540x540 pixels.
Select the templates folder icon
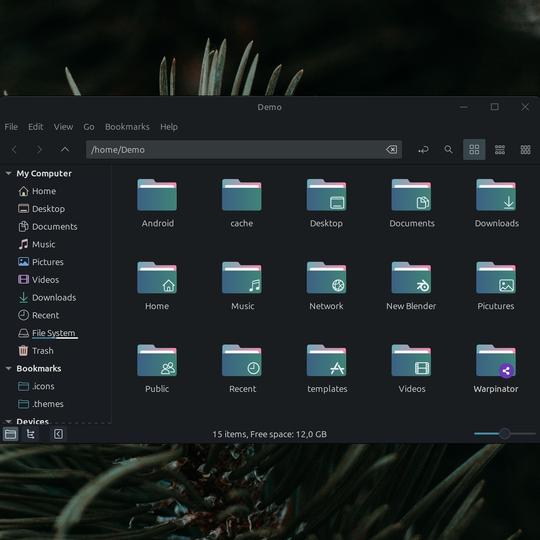pyautogui.click(x=326, y=360)
